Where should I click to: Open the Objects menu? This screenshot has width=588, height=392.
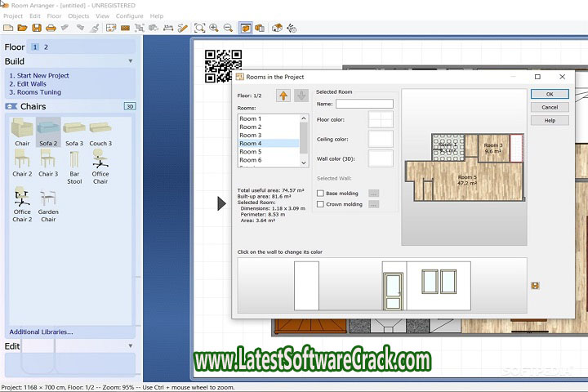tap(78, 16)
